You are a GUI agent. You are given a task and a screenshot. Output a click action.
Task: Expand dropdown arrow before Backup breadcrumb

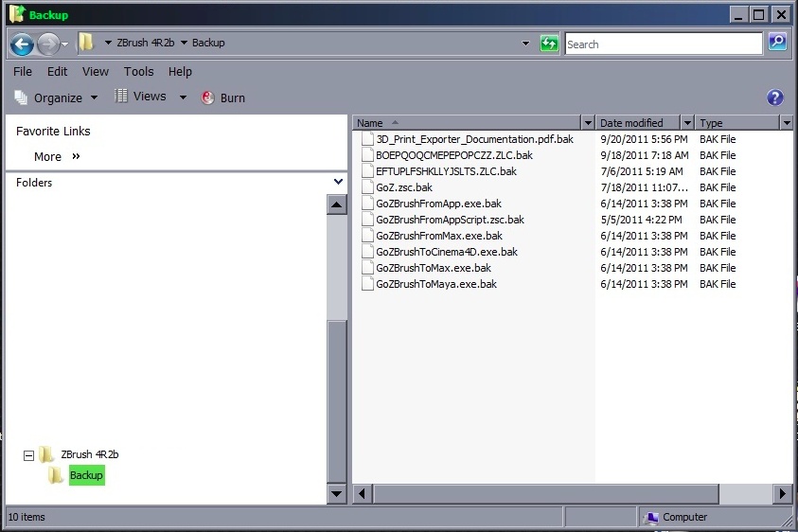184,43
